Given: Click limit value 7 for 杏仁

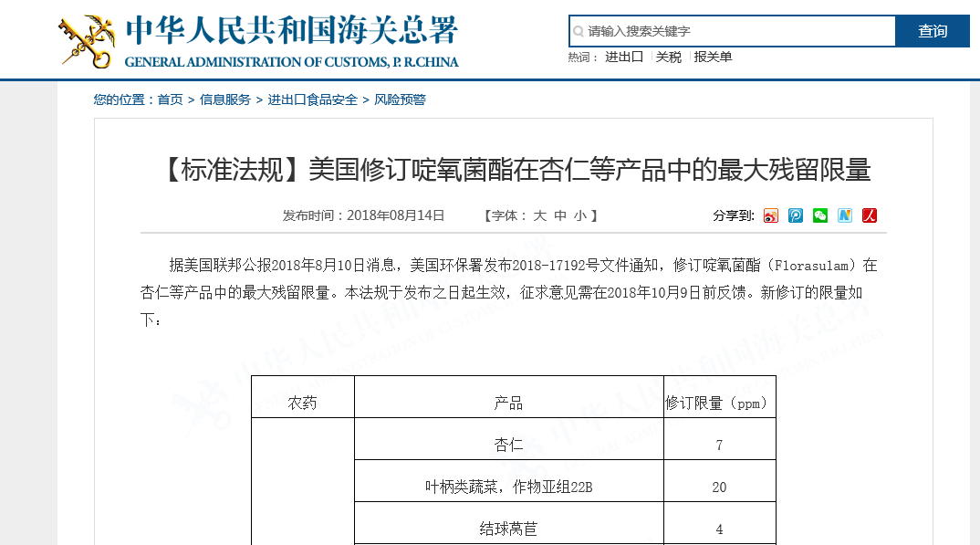Looking at the screenshot, I should 719,445.
